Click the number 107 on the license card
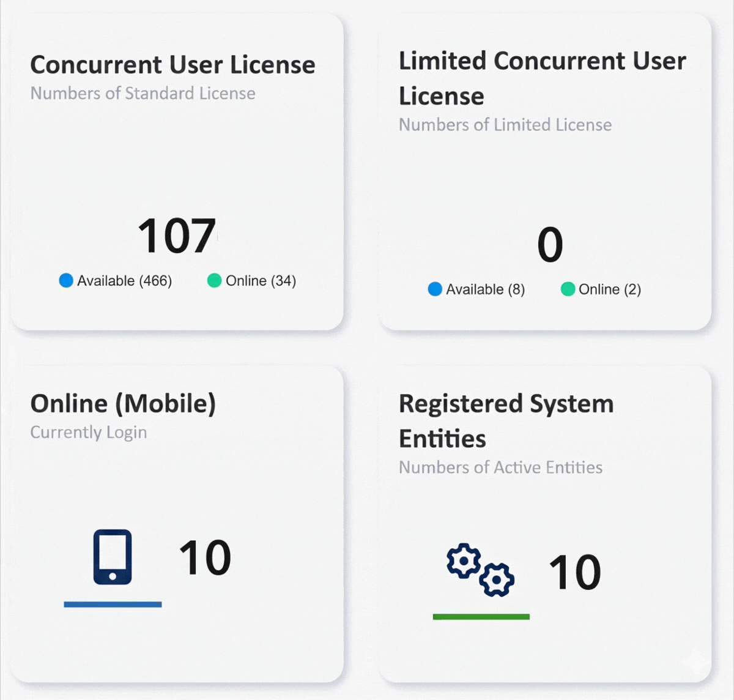The width and height of the screenshot is (734, 700). 177,234
